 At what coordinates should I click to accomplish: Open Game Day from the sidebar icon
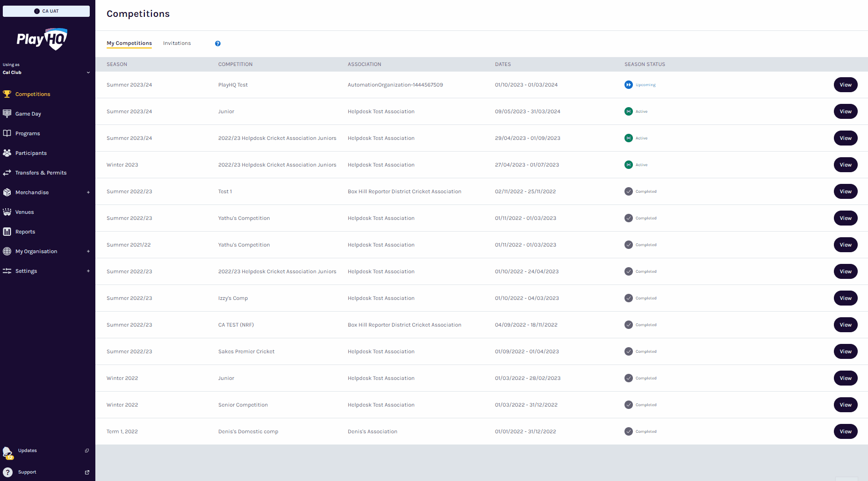coord(7,114)
